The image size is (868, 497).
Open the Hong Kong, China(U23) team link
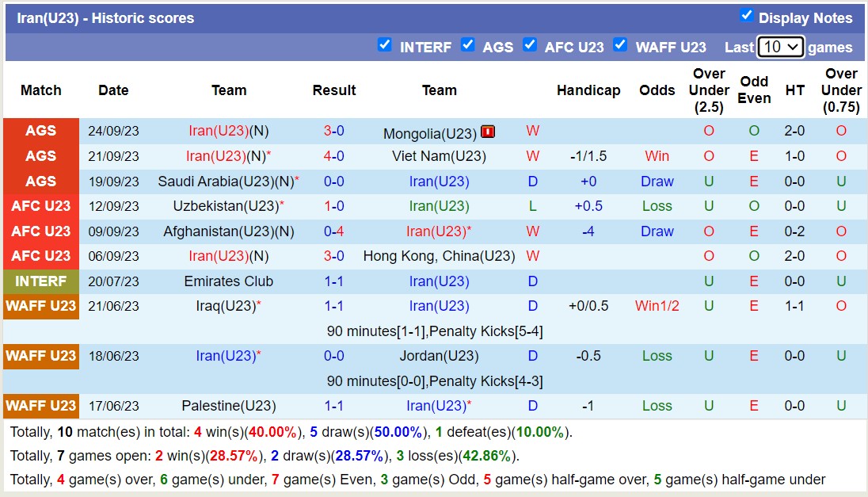[439, 256]
